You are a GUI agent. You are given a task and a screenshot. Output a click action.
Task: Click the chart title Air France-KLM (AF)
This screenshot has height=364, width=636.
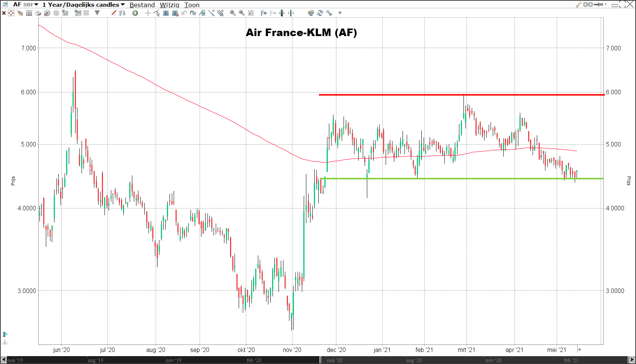(x=301, y=33)
